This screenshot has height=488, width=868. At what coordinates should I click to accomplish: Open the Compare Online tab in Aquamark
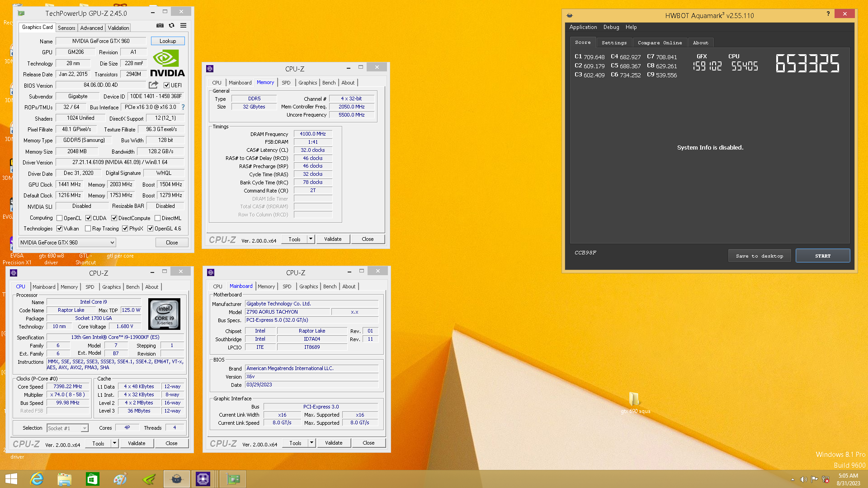click(x=660, y=42)
